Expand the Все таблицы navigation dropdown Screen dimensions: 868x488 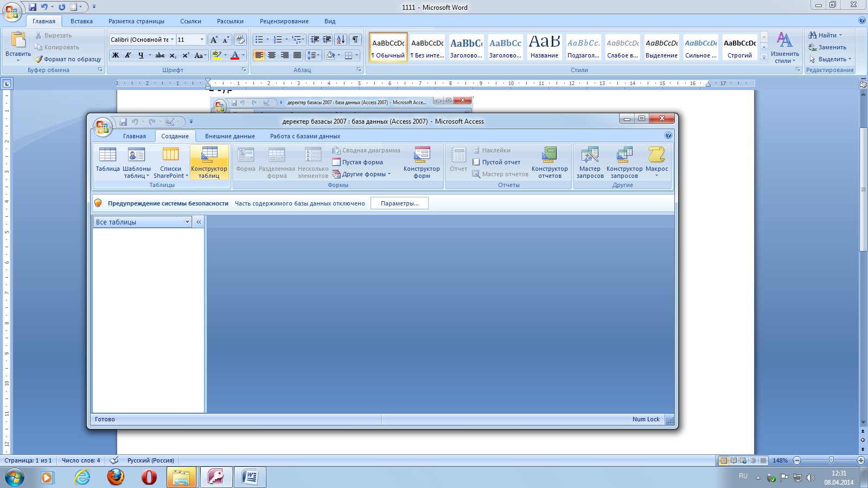pyautogui.click(x=187, y=222)
